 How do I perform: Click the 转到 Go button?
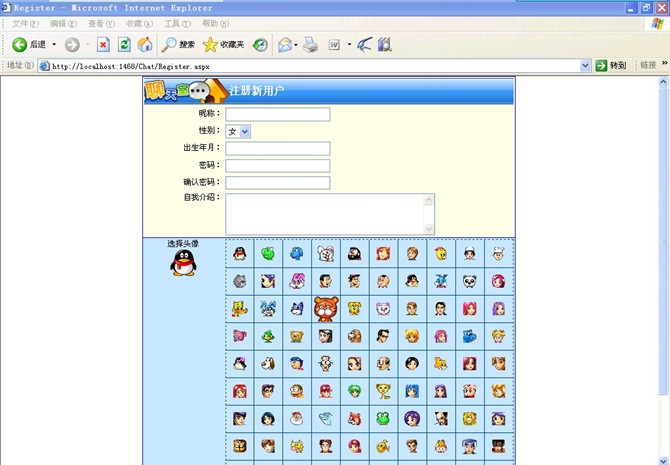click(x=611, y=65)
